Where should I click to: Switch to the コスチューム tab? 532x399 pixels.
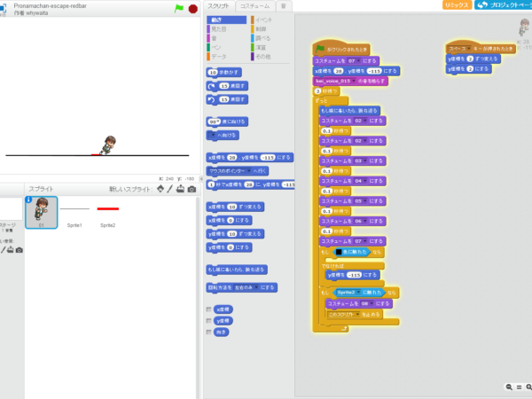click(254, 6)
